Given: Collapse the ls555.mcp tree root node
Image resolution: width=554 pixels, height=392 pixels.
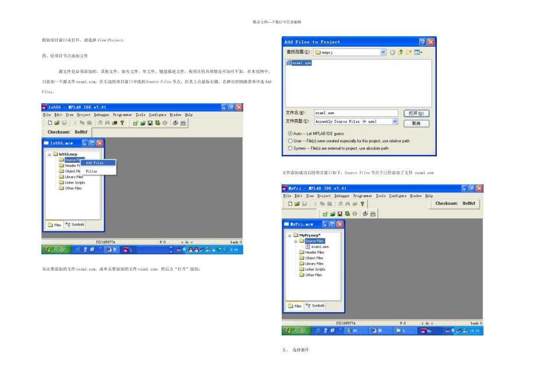Looking at the screenshot, I should 50,155.
